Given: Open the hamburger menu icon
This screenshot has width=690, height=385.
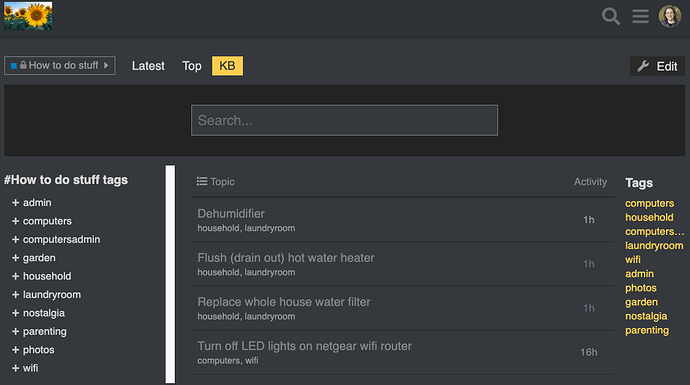Looking at the screenshot, I should (x=640, y=16).
